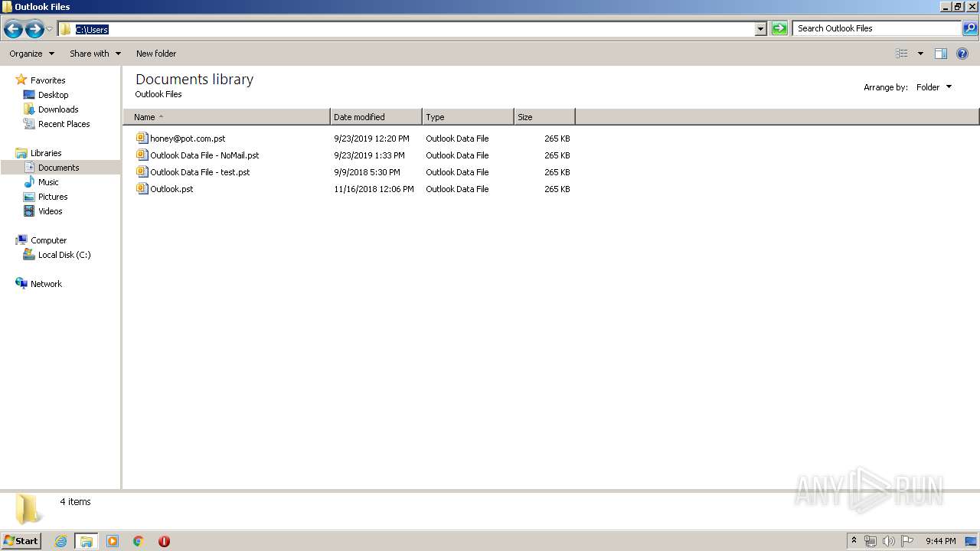Click the Windows Explorer taskbar icon
Image resolution: width=980 pixels, height=551 pixels.
[x=87, y=541]
